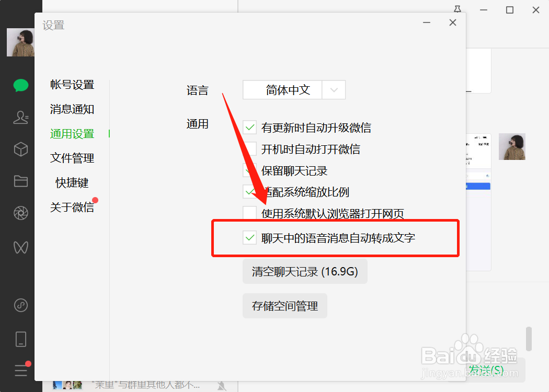
Task: Click the 清空聊天记录 (16.9G) button
Action: 305,271
